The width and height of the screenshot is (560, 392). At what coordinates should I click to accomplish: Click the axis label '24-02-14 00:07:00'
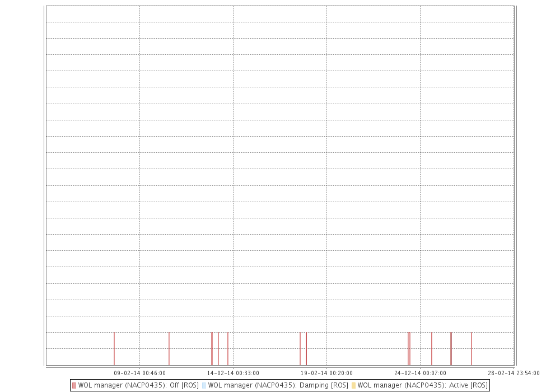(x=420, y=373)
